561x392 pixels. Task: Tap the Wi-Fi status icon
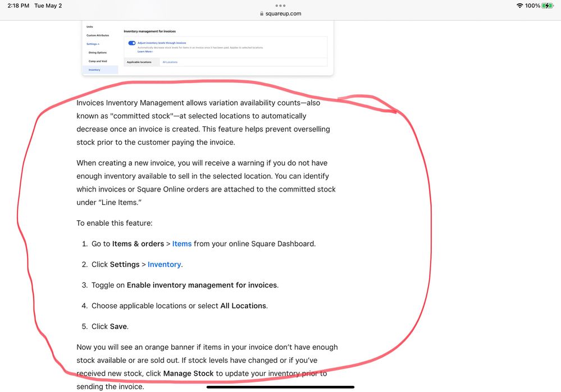pos(519,6)
